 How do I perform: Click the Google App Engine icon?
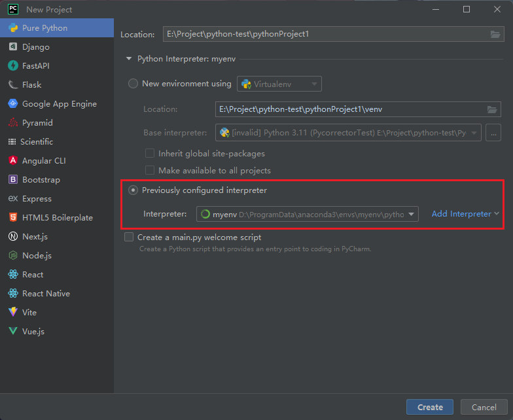pyautogui.click(x=13, y=103)
